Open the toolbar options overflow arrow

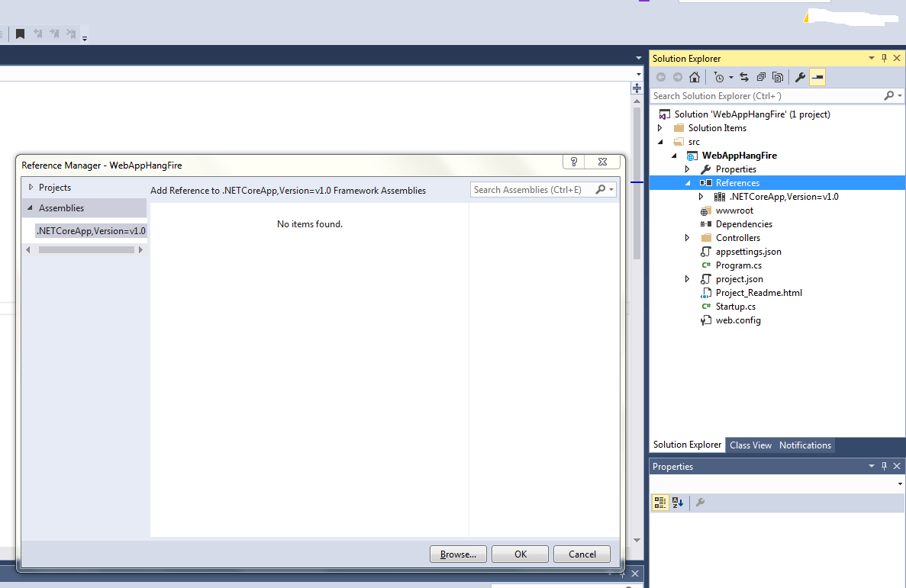click(85, 38)
